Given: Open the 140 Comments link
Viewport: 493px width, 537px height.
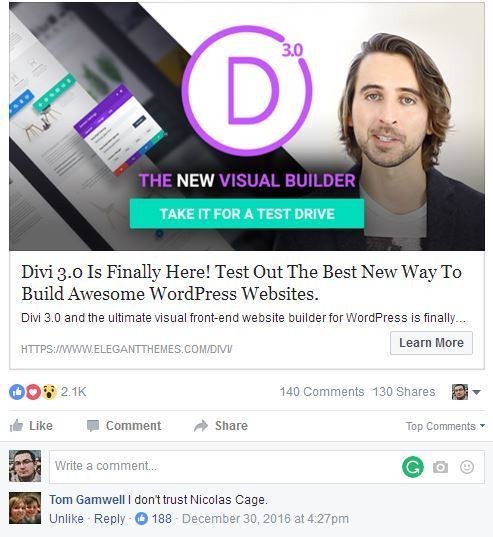Looking at the screenshot, I should pyautogui.click(x=322, y=392).
